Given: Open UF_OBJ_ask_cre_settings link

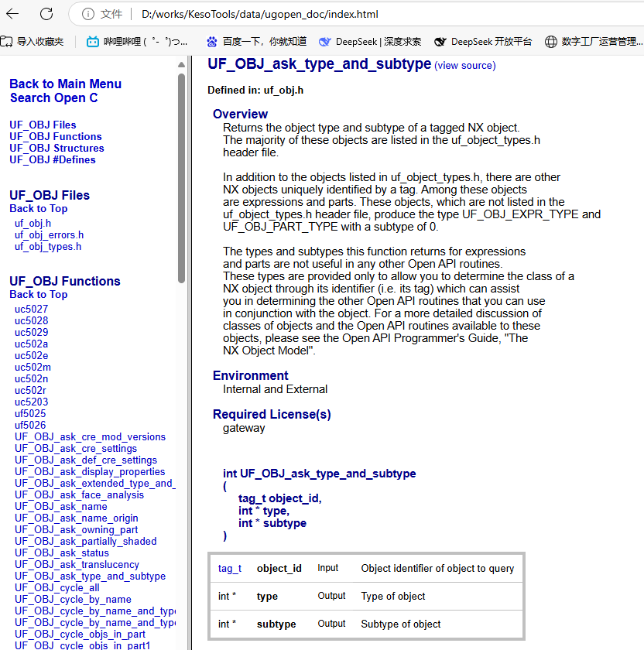Looking at the screenshot, I should [x=76, y=449].
